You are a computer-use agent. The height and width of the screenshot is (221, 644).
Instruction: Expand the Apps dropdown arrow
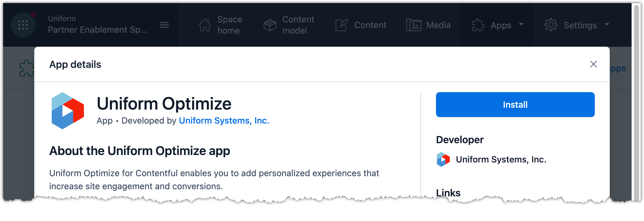pos(521,24)
